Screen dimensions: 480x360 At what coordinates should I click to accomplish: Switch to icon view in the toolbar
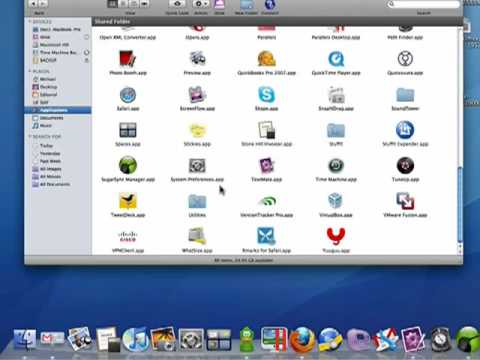[112, 4]
